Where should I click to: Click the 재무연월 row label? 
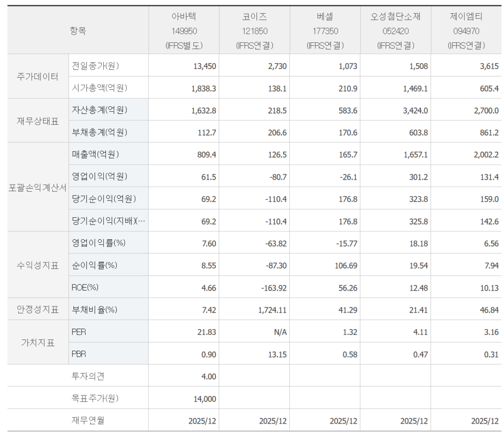88,420
